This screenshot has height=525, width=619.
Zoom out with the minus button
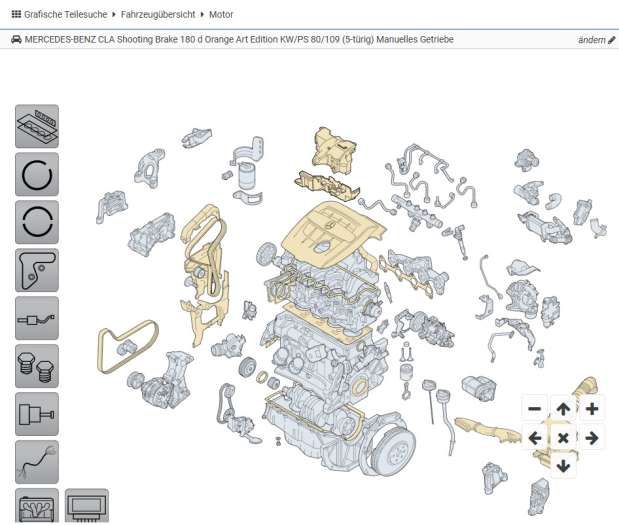point(534,409)
